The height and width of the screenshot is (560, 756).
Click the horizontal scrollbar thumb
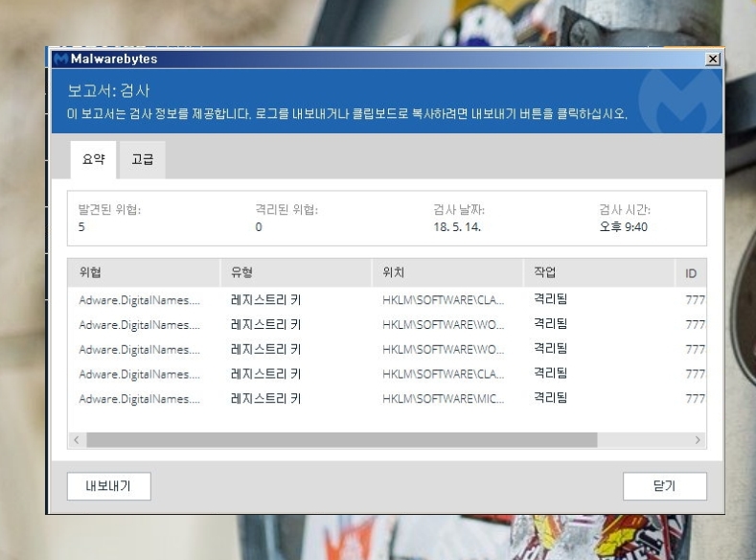342,440
